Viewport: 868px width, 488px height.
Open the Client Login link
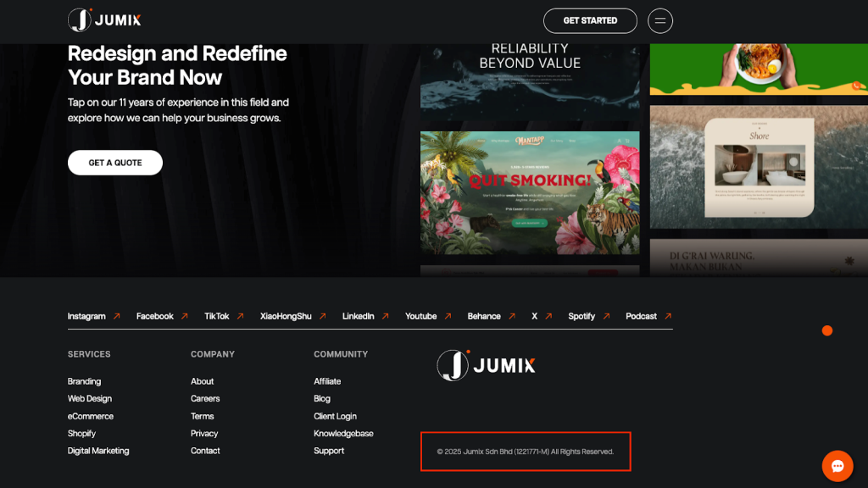tap(335, 416)
